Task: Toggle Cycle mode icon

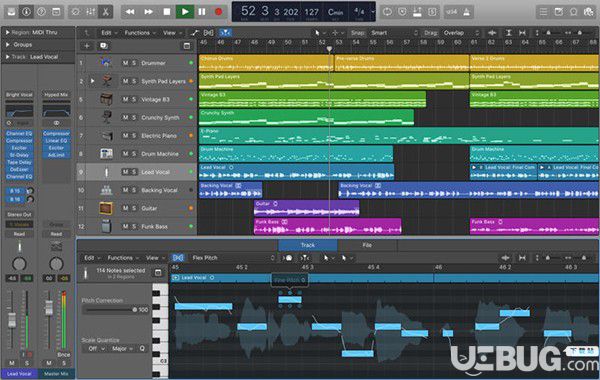Action: 387,12
